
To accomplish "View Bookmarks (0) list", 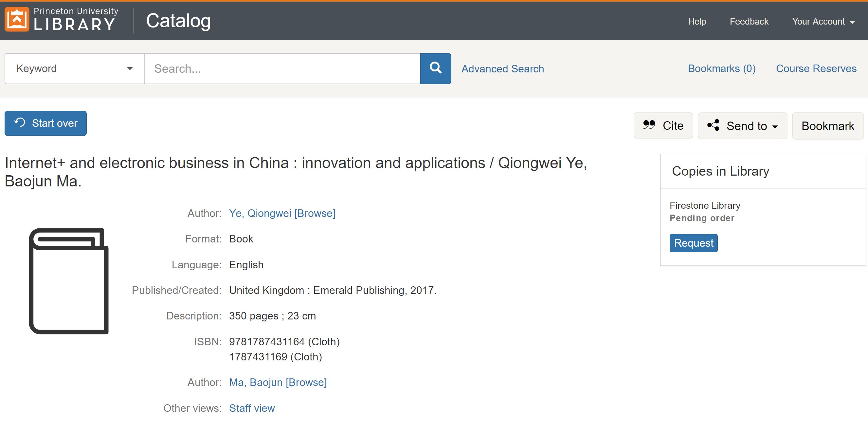I will tap(721, 68).
